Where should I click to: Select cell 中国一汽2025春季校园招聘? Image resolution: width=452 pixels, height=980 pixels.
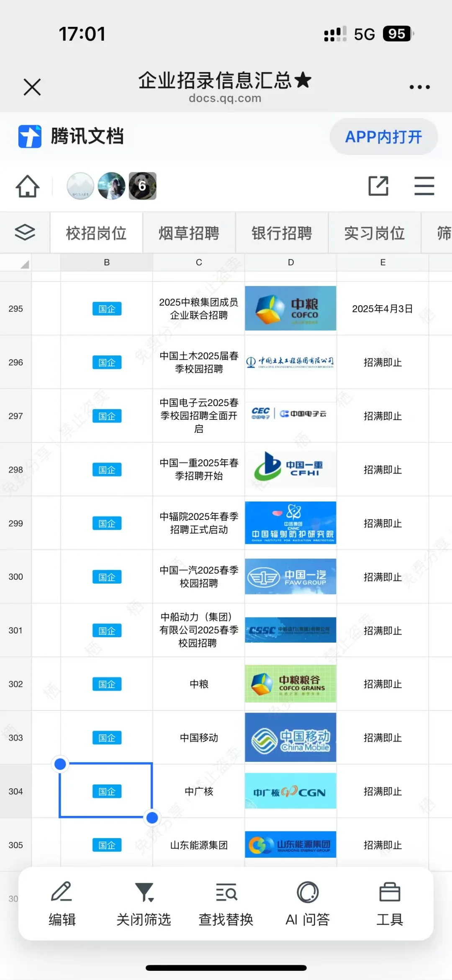click(x=199, y=576)
